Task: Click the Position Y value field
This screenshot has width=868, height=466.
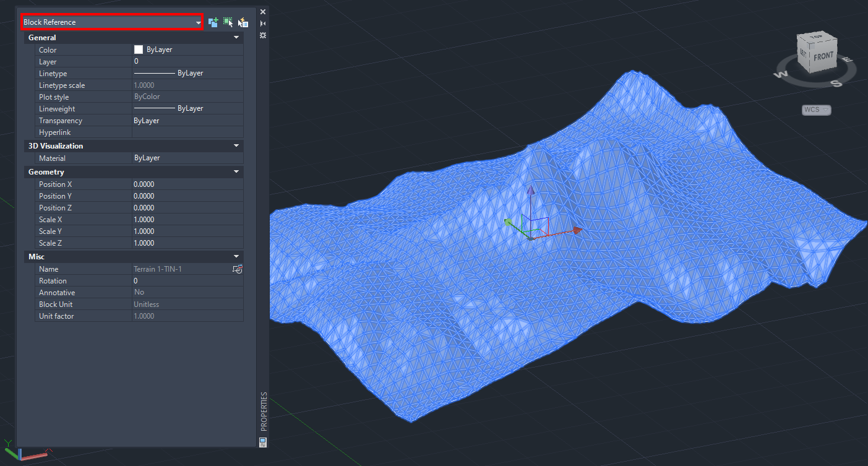Action: click(x=187, y=196)
